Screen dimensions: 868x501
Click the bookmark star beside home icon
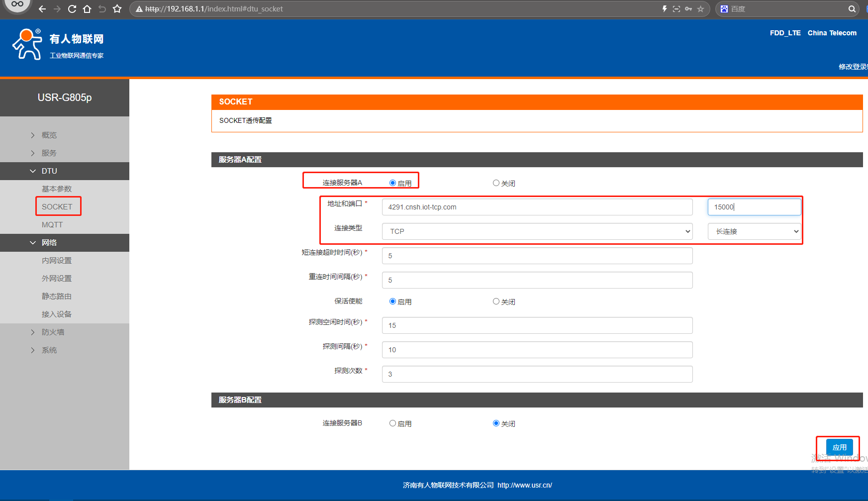pyautogui.click(x=117, y=9)
